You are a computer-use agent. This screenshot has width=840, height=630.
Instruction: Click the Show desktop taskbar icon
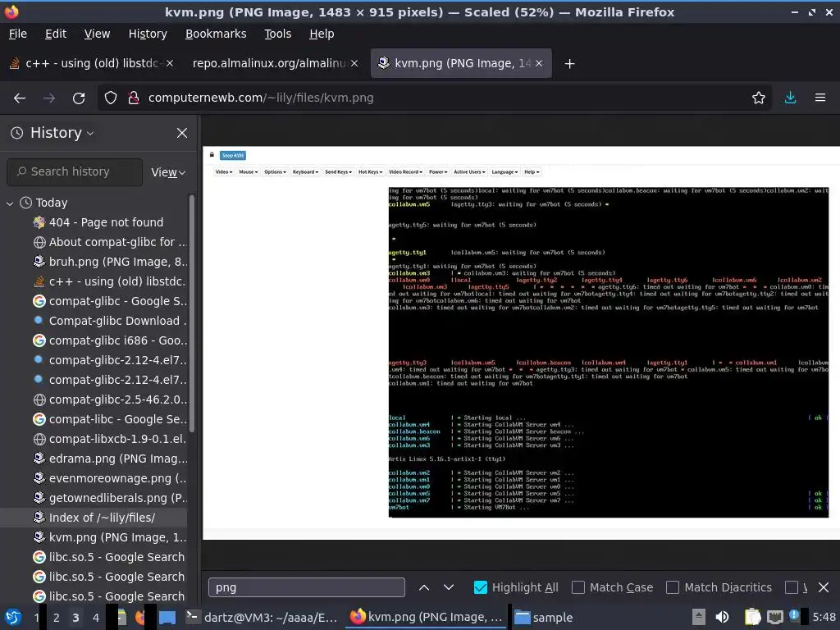point(167,617)
